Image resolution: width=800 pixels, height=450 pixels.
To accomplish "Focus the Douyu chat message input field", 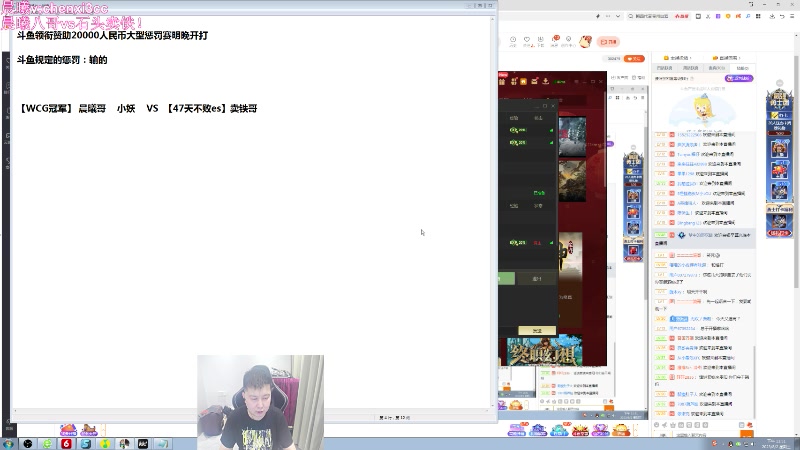I will click(706, 435).
